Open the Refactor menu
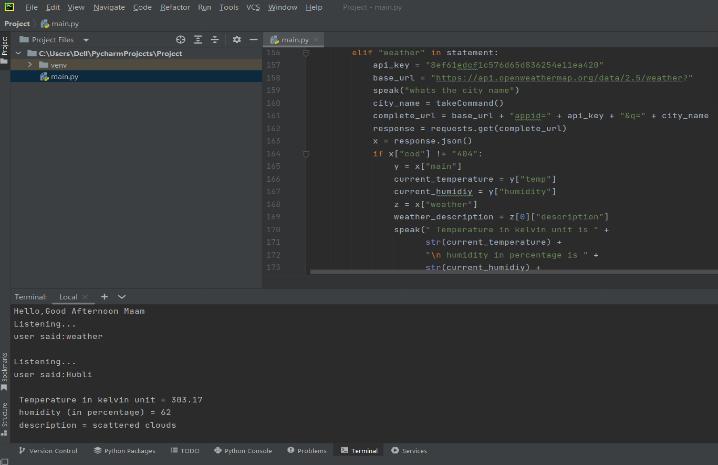718x465 pixels. tap(175, 7)
